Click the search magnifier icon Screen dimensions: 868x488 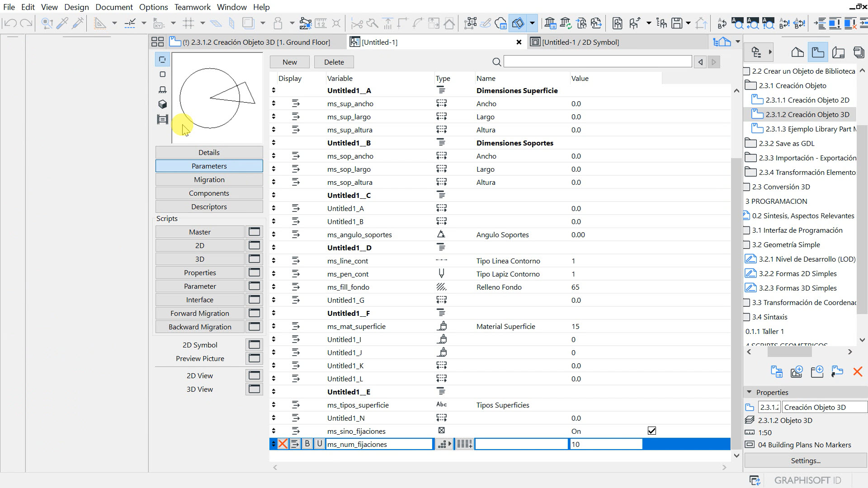(496, 62)
